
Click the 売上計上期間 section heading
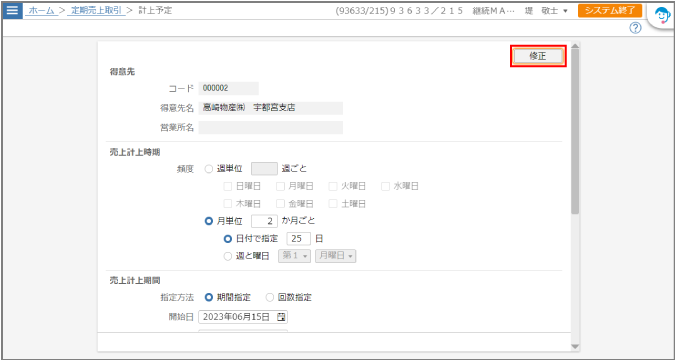(135, 281)
